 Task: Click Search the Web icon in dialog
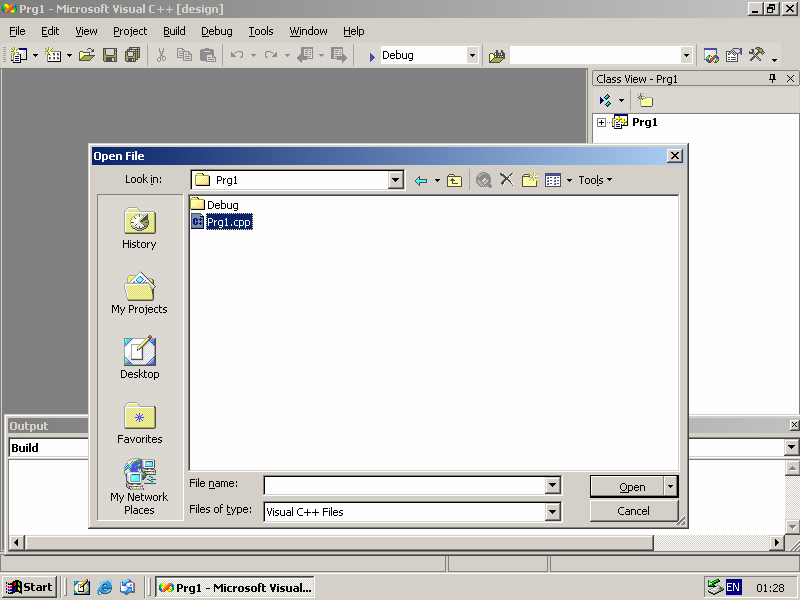pyautogui.click(x=484, y=180)
